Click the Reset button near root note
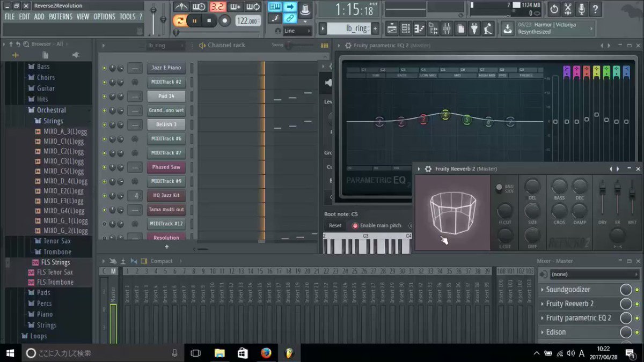Viewport: 644px width, 362px height. pyautogui.click(x=335, y=225)
